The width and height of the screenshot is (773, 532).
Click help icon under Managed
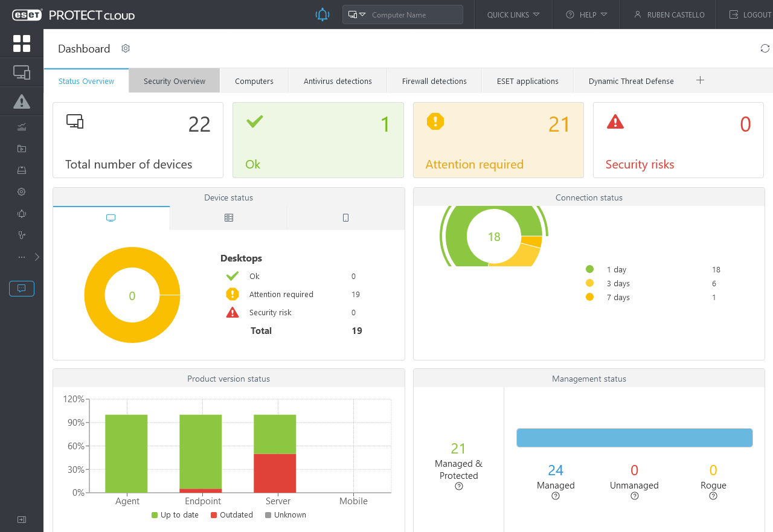coord(556,496)
